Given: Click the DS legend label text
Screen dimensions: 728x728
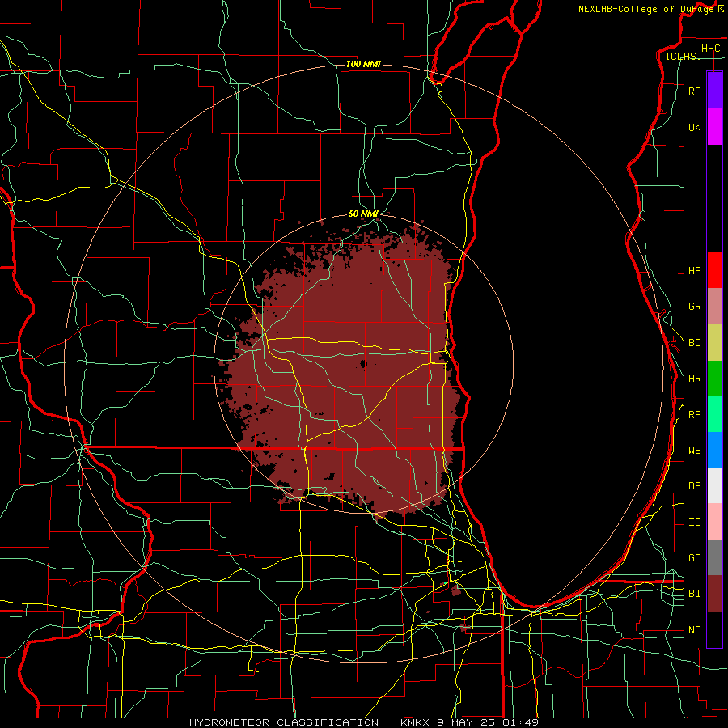Looking at the screenshot, I should pyautogui.click(x=694, y=486).
